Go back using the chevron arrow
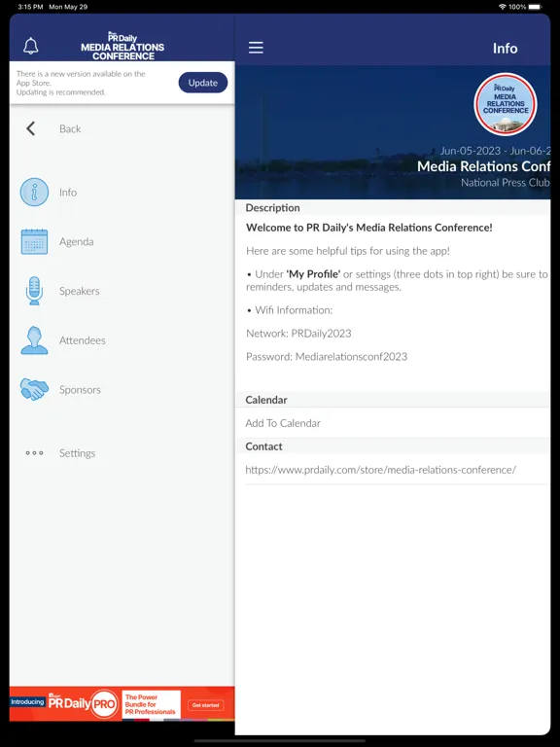560x747 pixels. point(30,128)
